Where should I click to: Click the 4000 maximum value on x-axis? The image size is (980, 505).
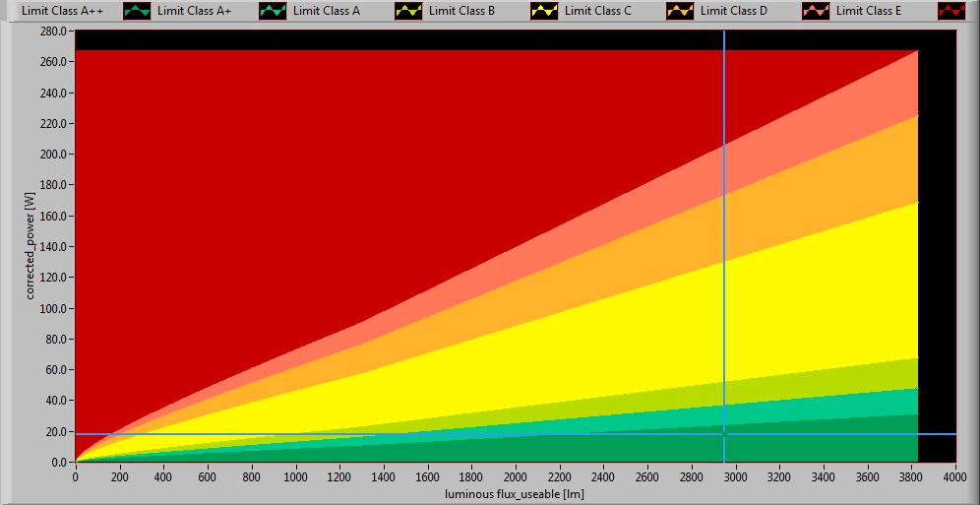point(954,477)
